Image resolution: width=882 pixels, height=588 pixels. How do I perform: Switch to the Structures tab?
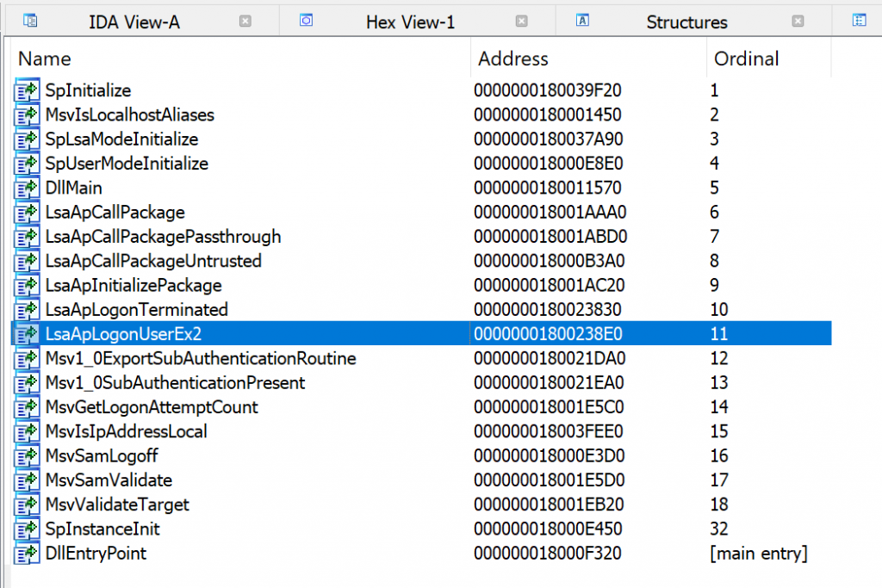(686, 22)
